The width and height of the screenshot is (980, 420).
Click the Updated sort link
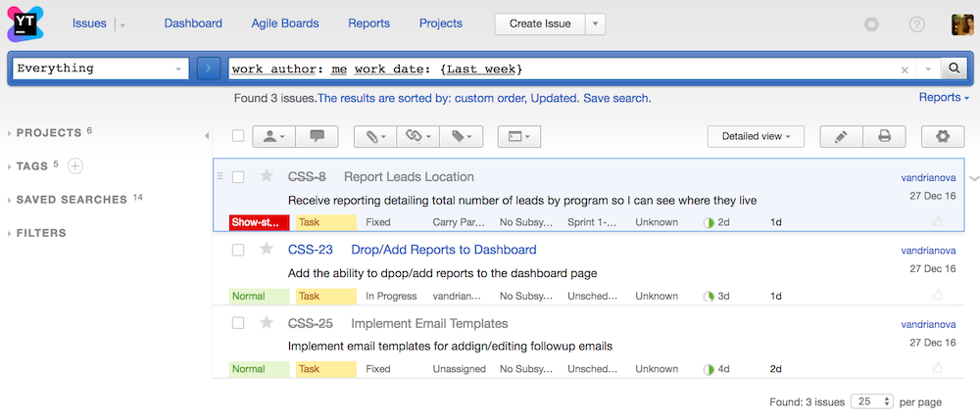(555, 98)
